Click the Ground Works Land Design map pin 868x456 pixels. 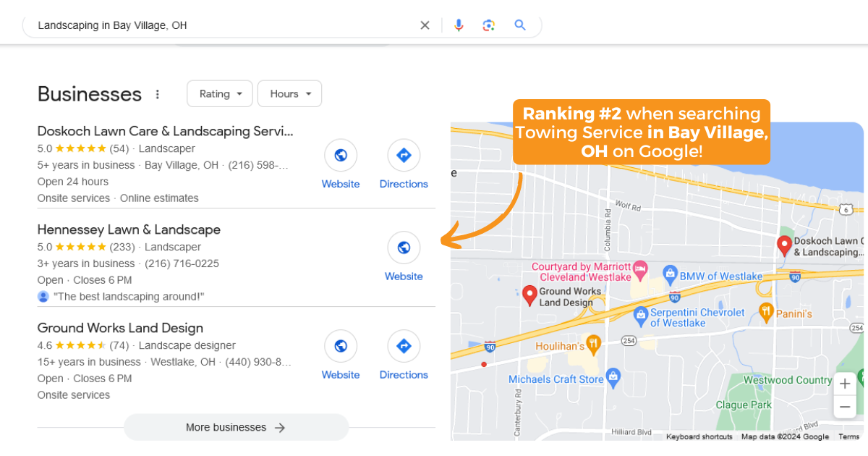(x=529, y=295)
